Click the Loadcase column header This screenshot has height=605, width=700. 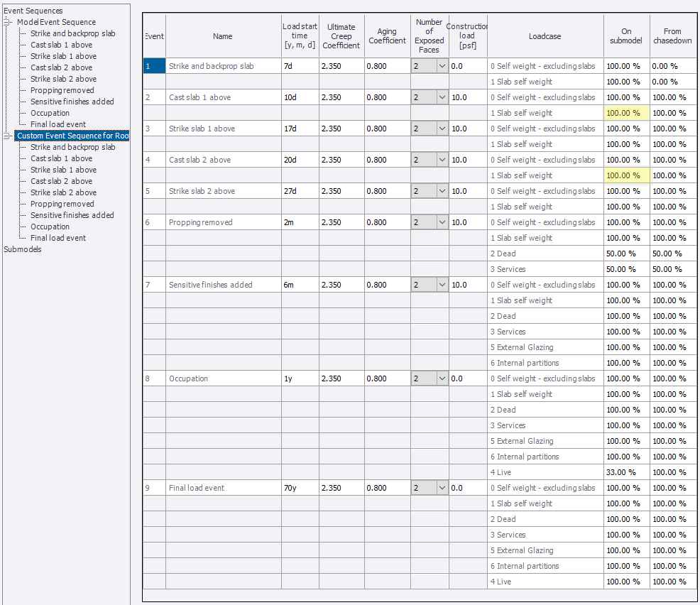click(545, 36)
